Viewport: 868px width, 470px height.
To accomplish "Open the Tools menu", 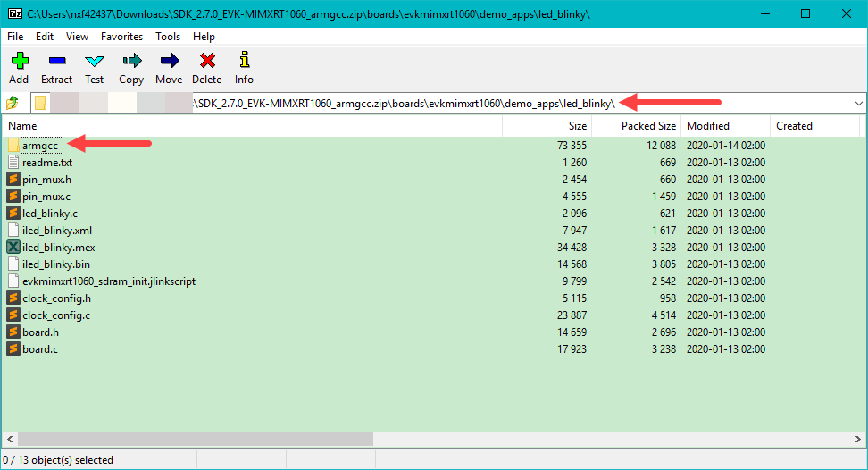I will click(x=168, y=37).
